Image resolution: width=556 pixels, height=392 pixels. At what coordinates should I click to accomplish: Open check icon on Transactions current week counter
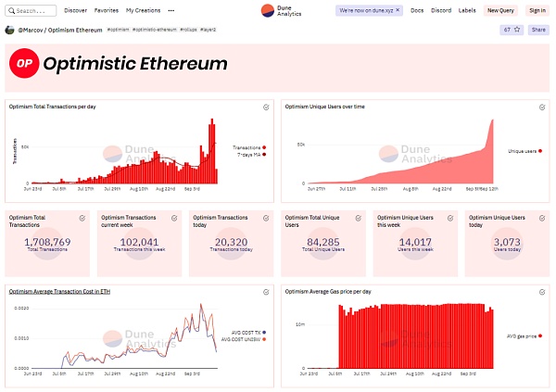[x=174, y=218]
